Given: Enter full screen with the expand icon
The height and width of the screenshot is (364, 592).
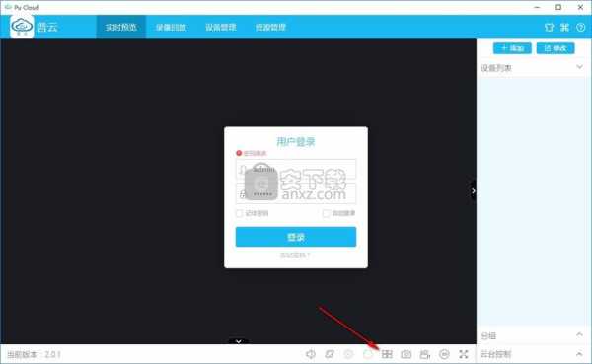Looking at the screenshot, I should click(464, 354).
